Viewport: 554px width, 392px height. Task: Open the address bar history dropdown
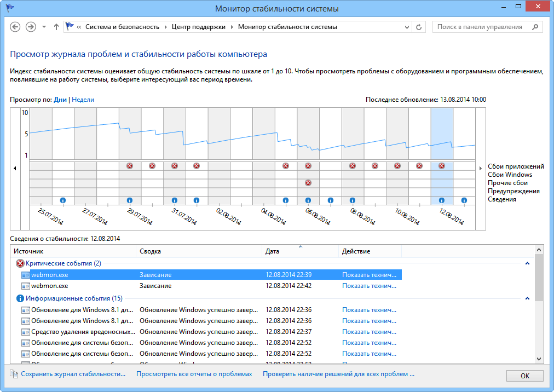pos(407,27)
